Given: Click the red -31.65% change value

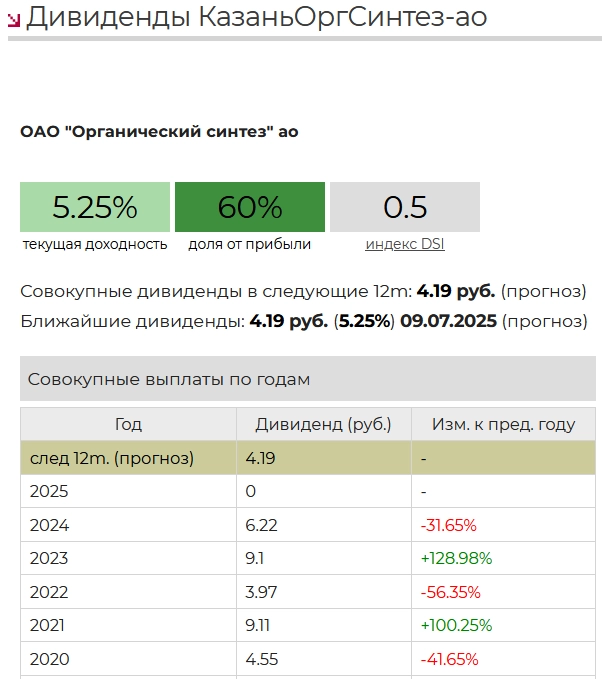Looking at the screenshot, I should pyautogui.click(x=448, y=525).
